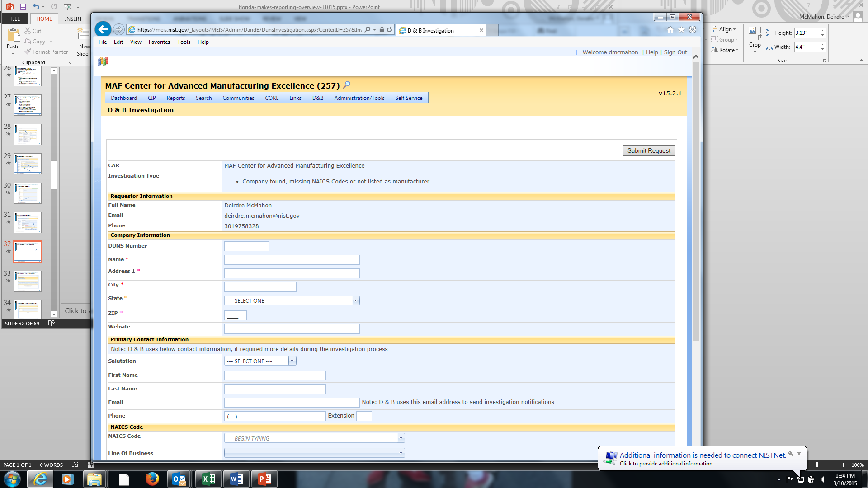Screen dimensions: 868x488
Task: Click the IE back arrow button
Action: [x=103, y=29]
